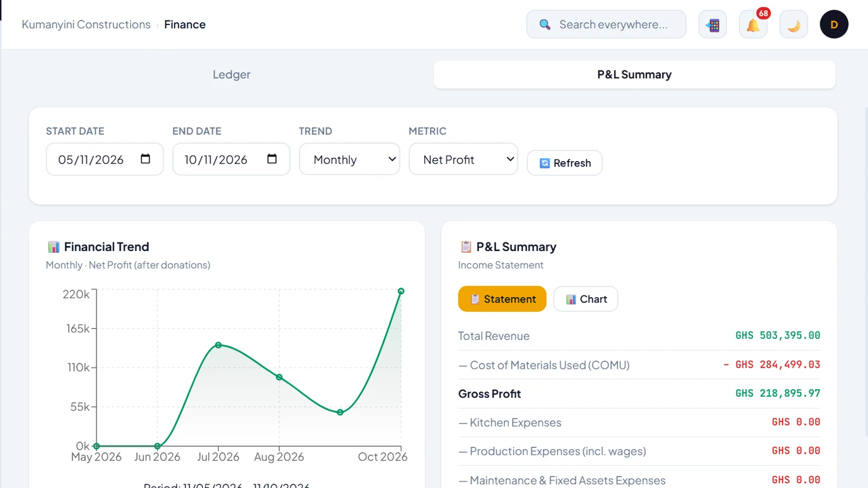Viewport: 868px width, 488px height.
Task: Click the Jul 2026 peak point on the trend line
Action: (218, 345)
